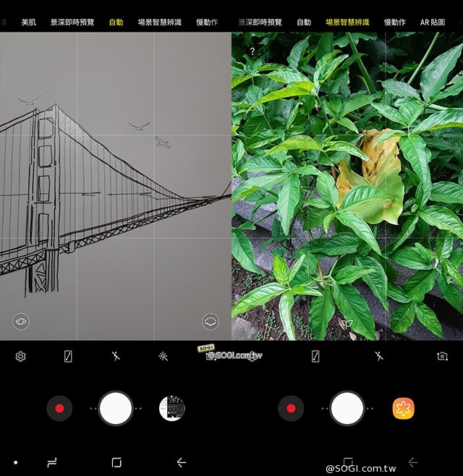Select 場景智慧辨識 mode on left screen
463x476 pixels.
coord(160,22)
